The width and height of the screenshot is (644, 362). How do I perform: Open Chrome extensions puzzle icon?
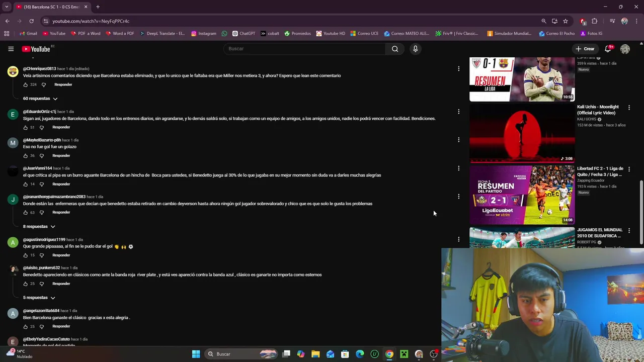(594, 21)
